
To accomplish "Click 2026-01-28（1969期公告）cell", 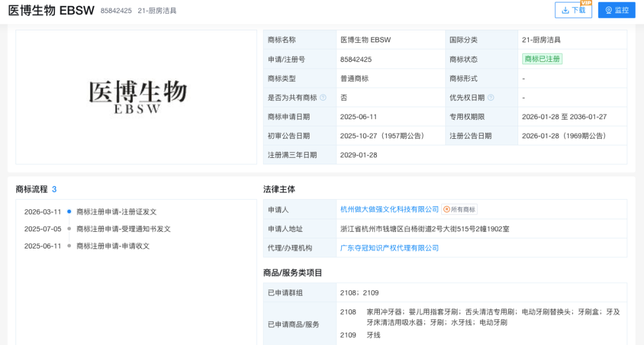I will click(565, 136).
